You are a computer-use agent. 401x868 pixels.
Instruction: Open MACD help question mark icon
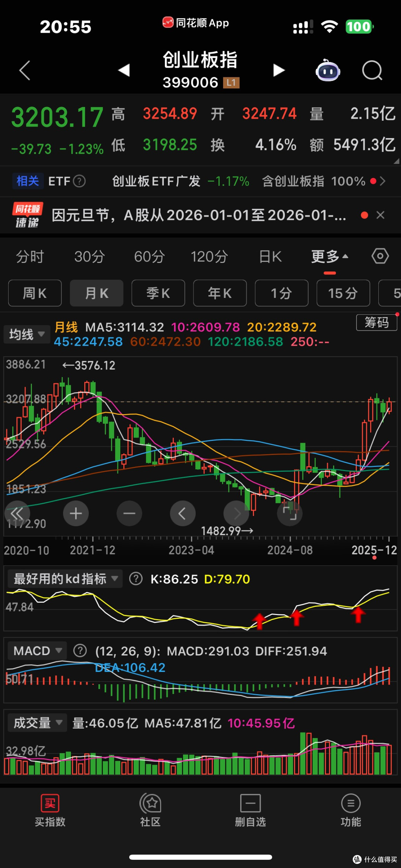pos(80,651)
